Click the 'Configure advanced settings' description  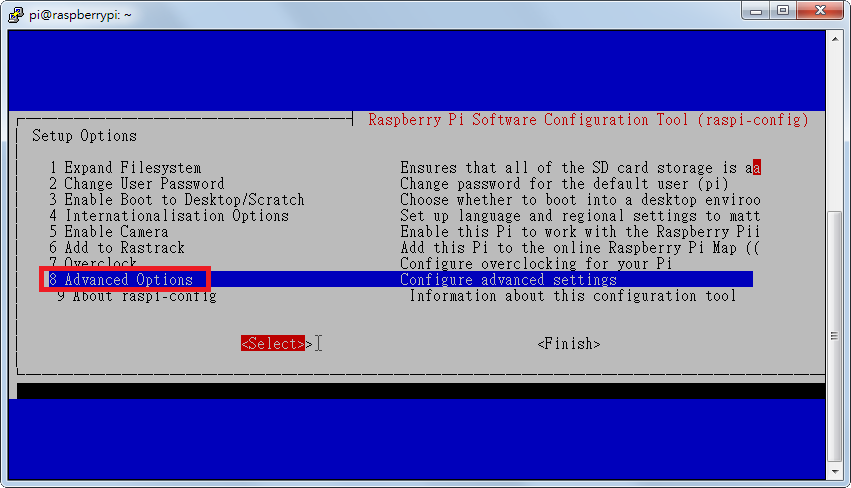[508, 280]
